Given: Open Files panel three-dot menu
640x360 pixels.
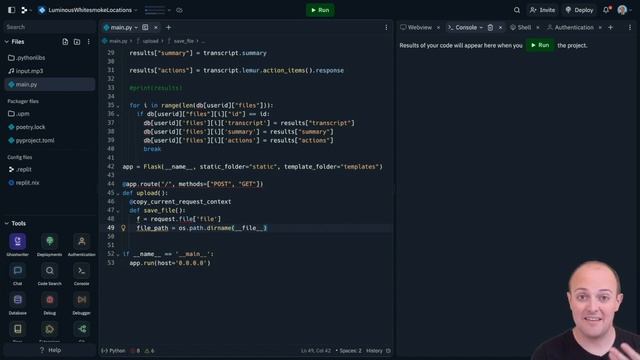Looking at the screenshot, I should (89, 42).
